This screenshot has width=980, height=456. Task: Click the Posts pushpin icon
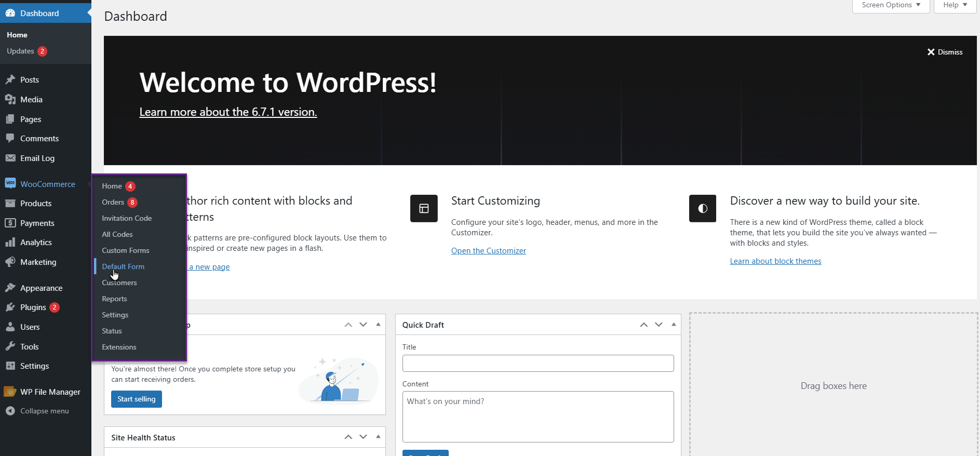(x=10, y=79)
